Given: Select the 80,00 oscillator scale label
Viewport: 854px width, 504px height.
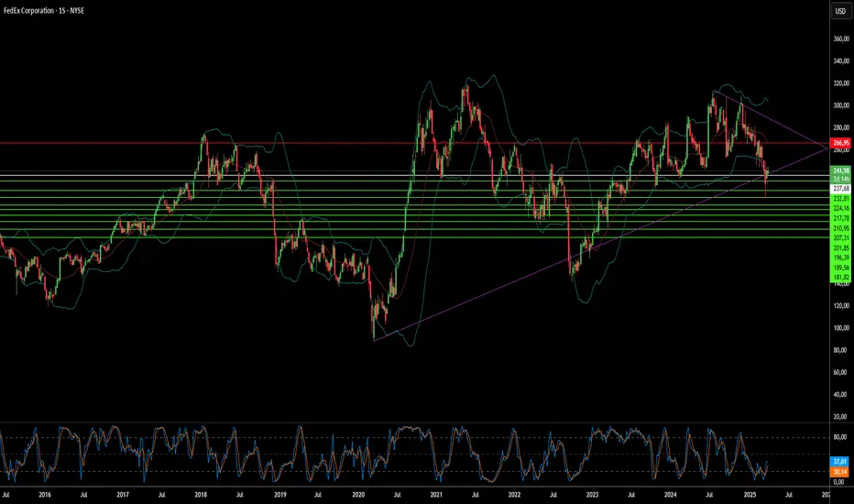Looking at the screenshot, I should click(841, 437).
